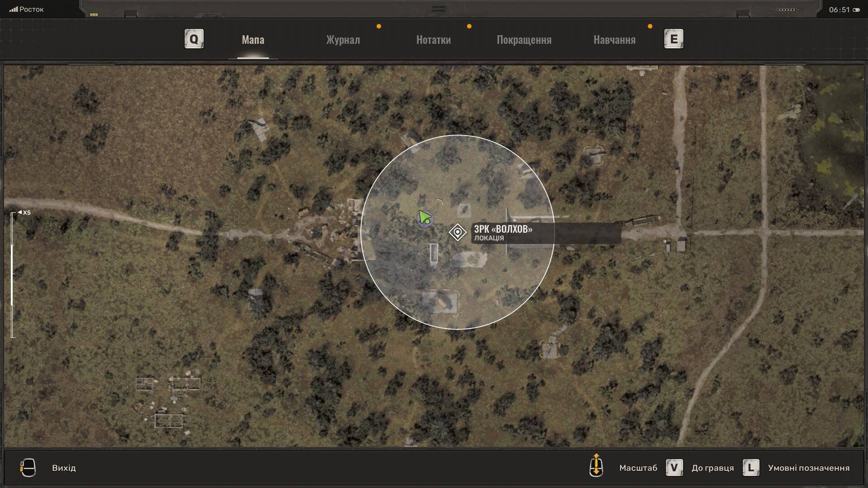This screenshot has width=868, height=488.
Task: Select the Навчання tab
Action: 614,40
